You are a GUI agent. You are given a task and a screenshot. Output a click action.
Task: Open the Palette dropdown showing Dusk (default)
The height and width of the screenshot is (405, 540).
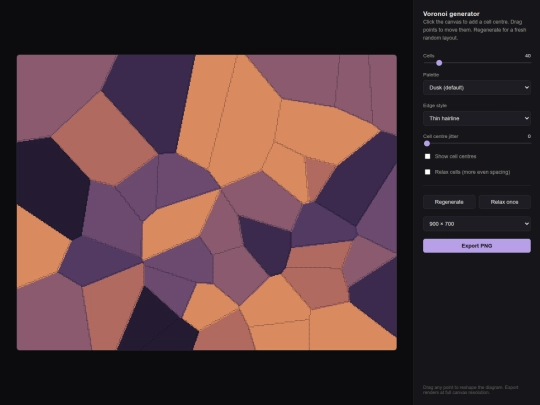(x=477, y=87)
